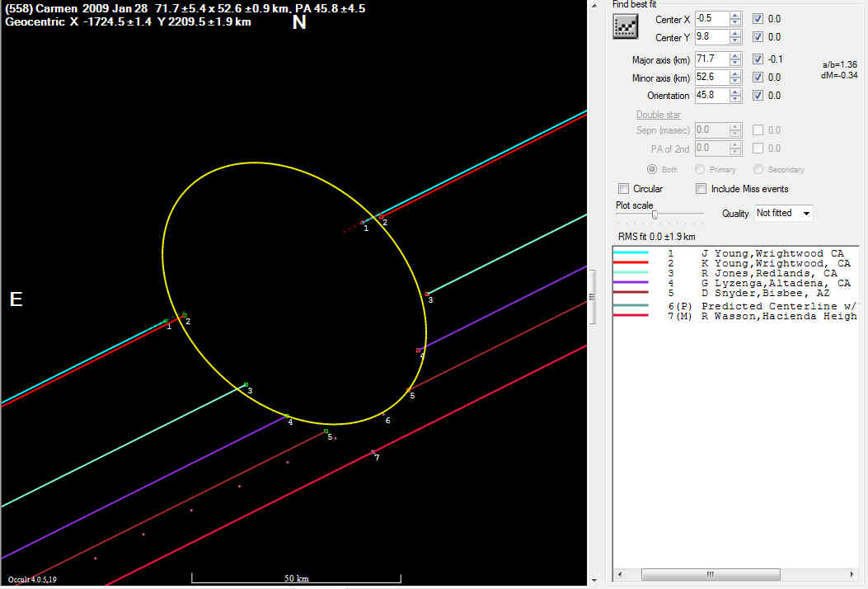The height and width of the screenshot is (589, 868).
Task: Click observer list scroll right arrow
Action: point(852,574)
